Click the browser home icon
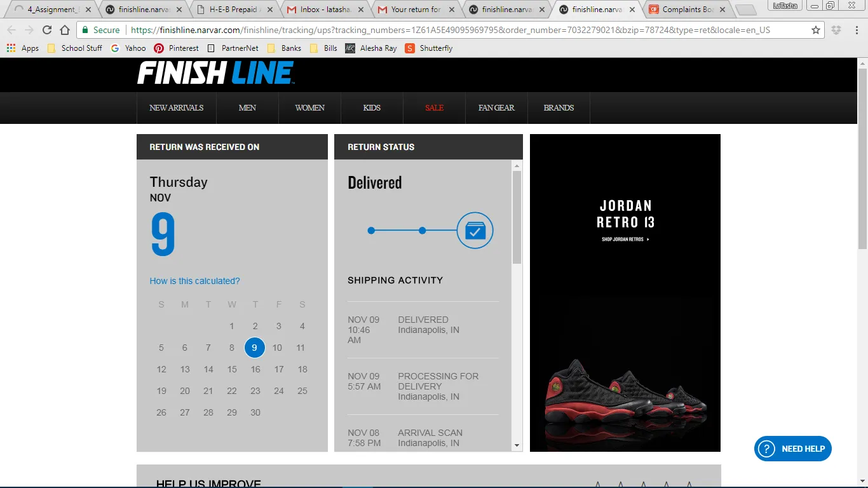 [65, 30]
